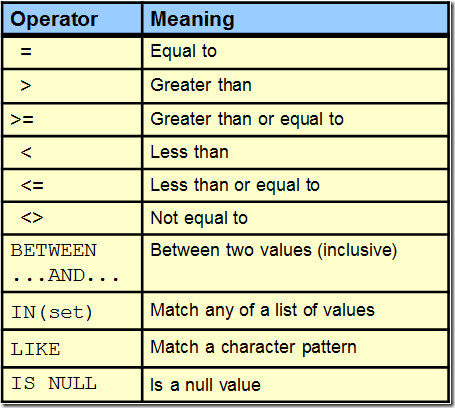Select 'Match a character pattern' text

254,348
